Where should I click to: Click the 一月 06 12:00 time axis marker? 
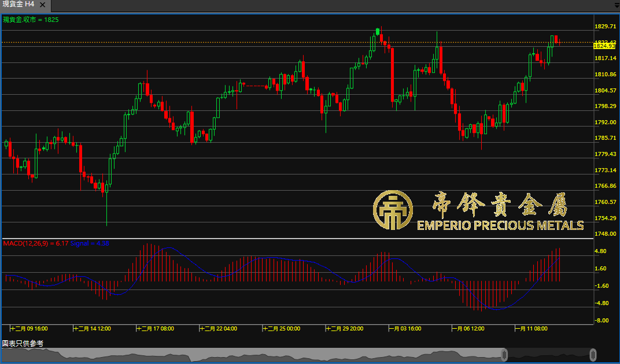coord(470,329)
